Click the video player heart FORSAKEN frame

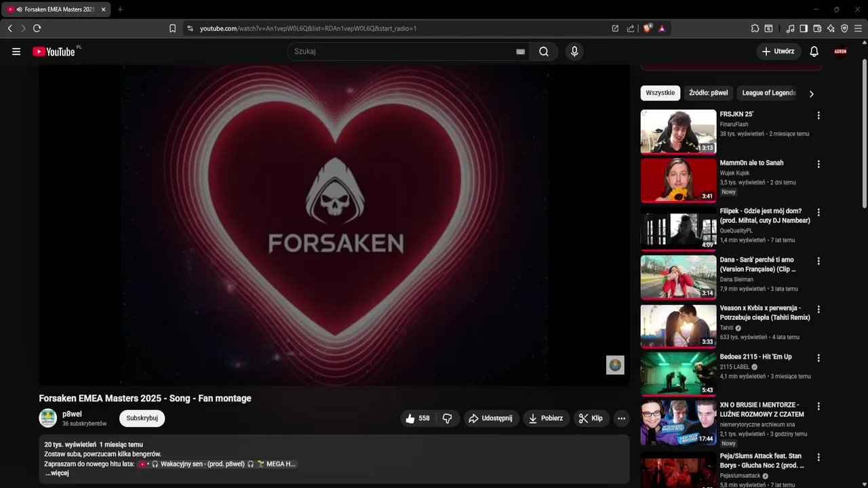click(334, 225)
